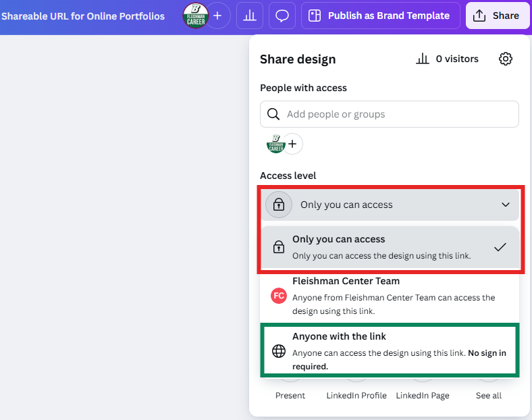Click See all sharing options
The width and height of the screenshot is (532, 420).
(488, 395)
